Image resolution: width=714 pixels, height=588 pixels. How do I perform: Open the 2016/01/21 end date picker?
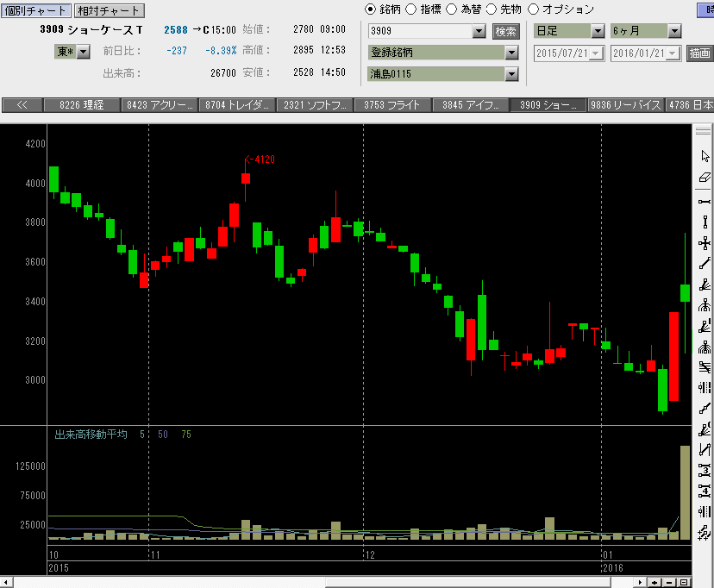(x=672, y=53)
